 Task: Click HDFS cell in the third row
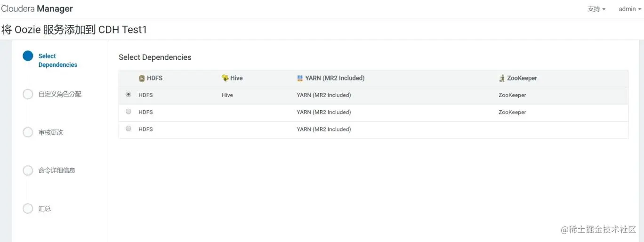(145, 129)
